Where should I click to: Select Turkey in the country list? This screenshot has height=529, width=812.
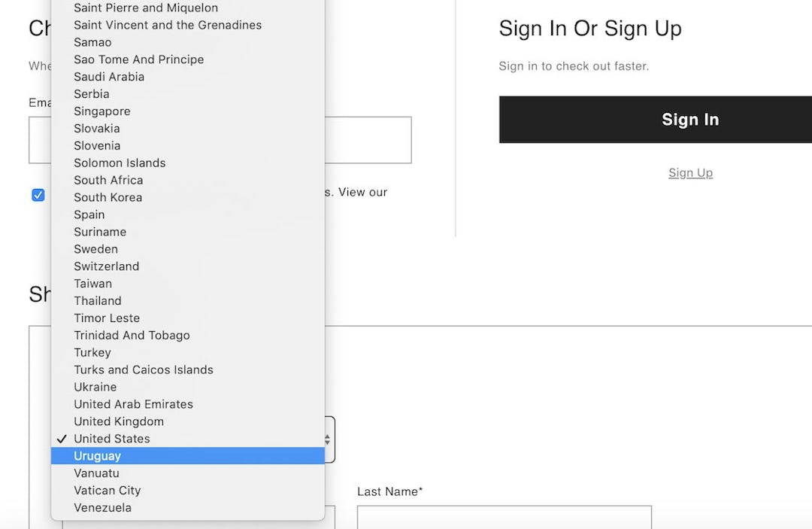pos(92,352)
